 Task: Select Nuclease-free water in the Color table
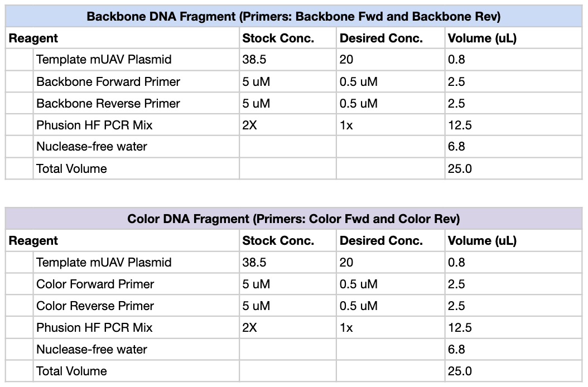pyautogui.click(x=91, y=350)
